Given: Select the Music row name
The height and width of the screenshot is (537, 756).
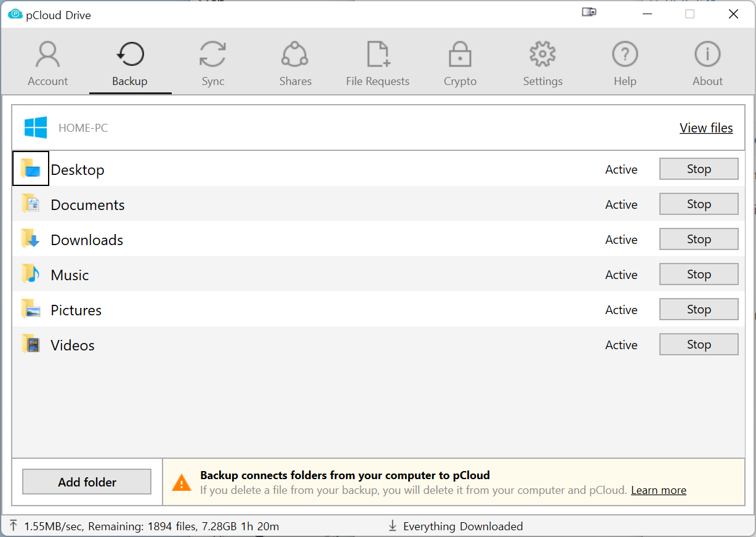Looking at the screenshot, I should pyautogui.click(x=70, y=275).
